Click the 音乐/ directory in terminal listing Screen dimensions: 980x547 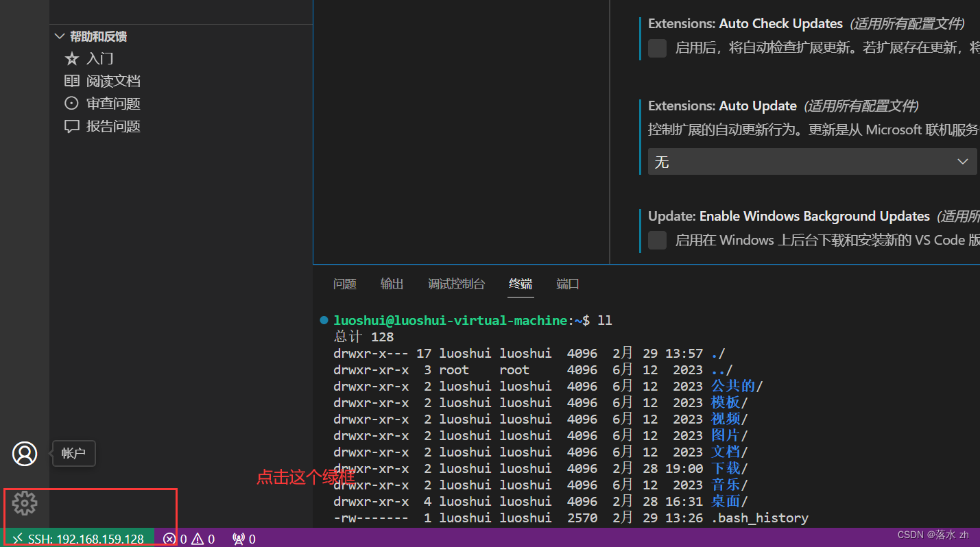730,485
